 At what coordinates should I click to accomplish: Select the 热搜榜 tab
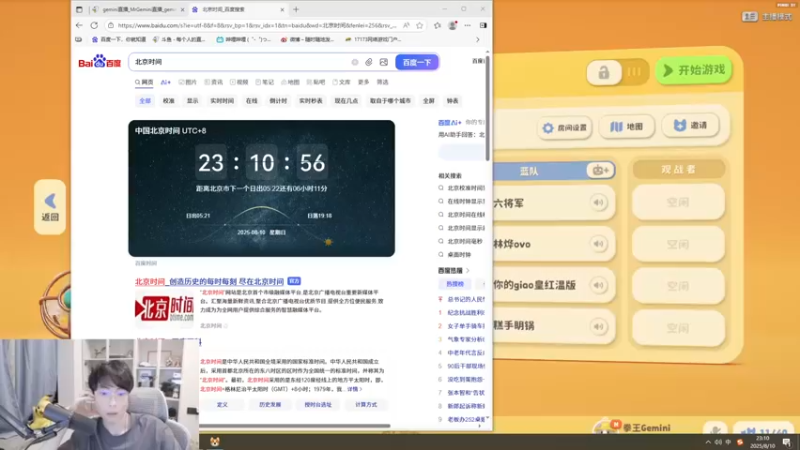455,284
